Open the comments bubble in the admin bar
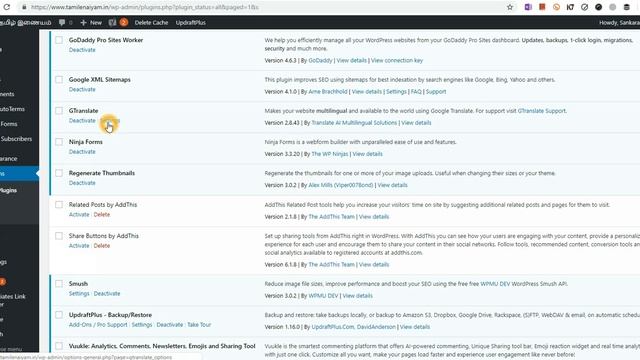Screen dimensions: 640x360 click(62, 22)
